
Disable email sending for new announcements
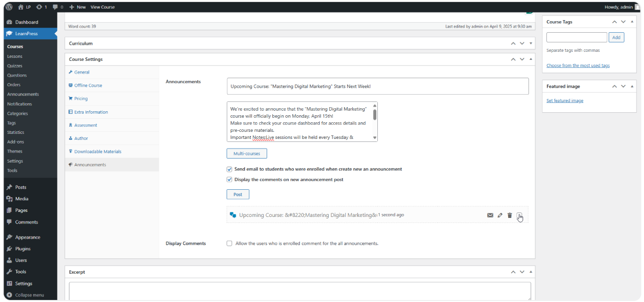click(x=229, y=169)
